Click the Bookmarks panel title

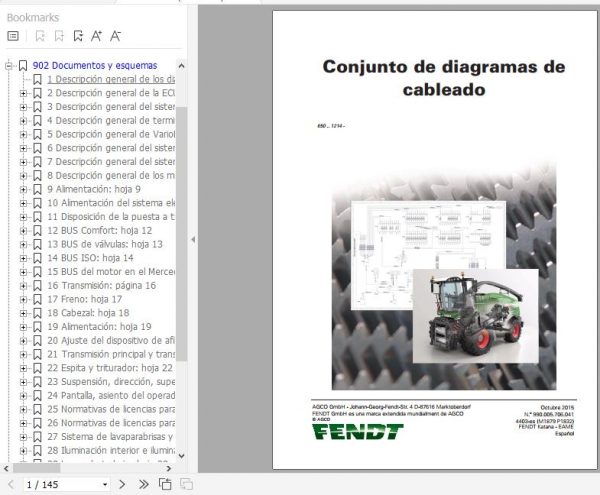click(33, 18)
